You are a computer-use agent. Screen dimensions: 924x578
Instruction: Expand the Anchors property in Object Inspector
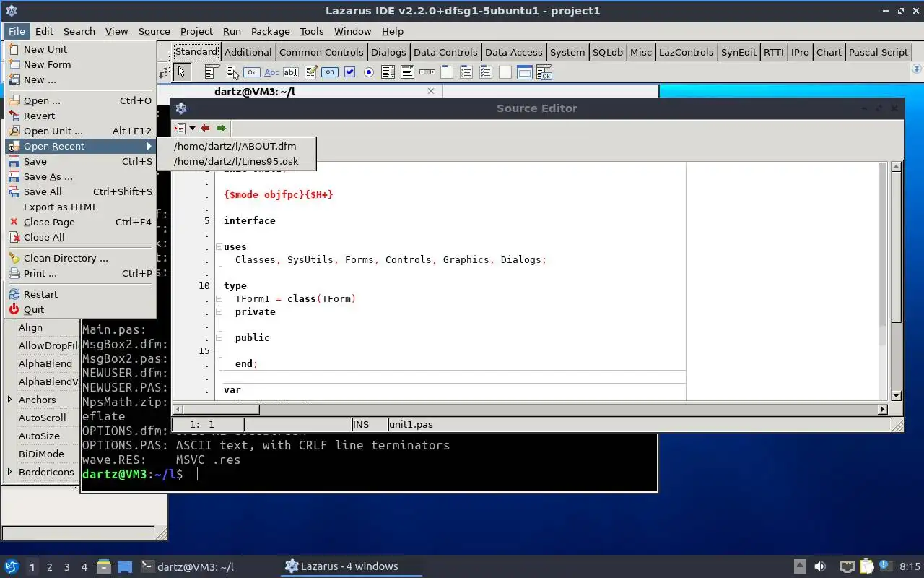click(x=9, y=400)
